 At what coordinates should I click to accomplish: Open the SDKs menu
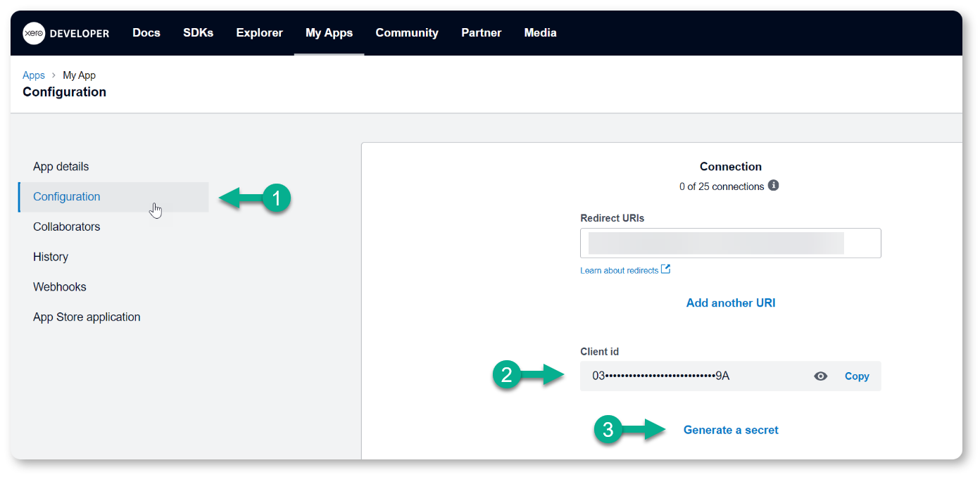(199, 32)
